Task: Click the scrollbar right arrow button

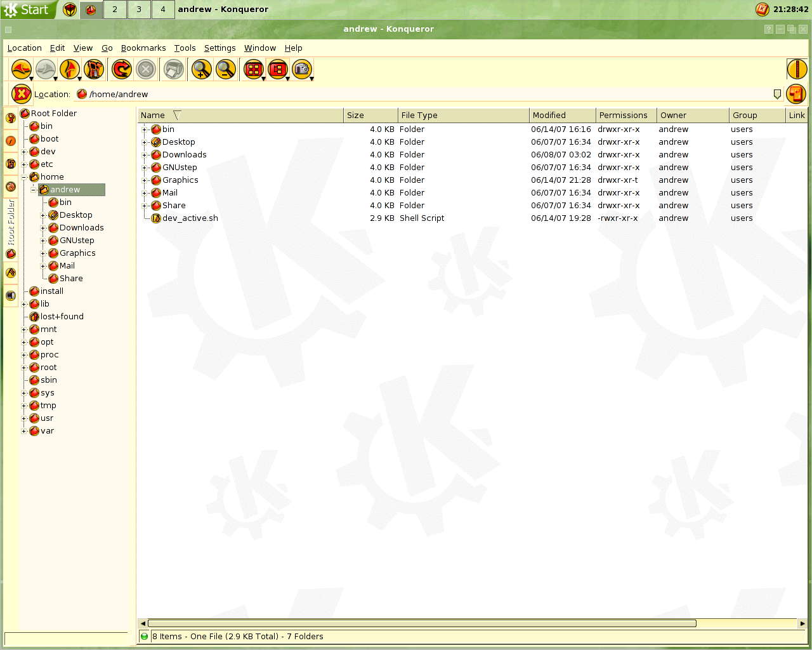Action: [802, 623]
